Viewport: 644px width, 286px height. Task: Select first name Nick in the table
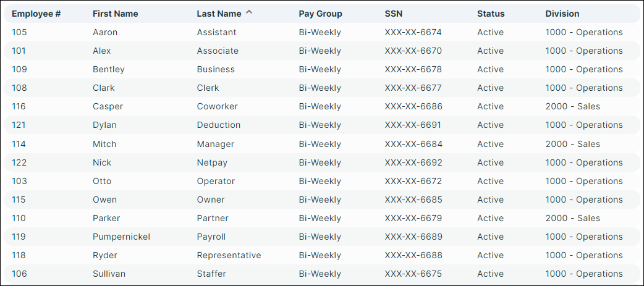tap(102, 162)
